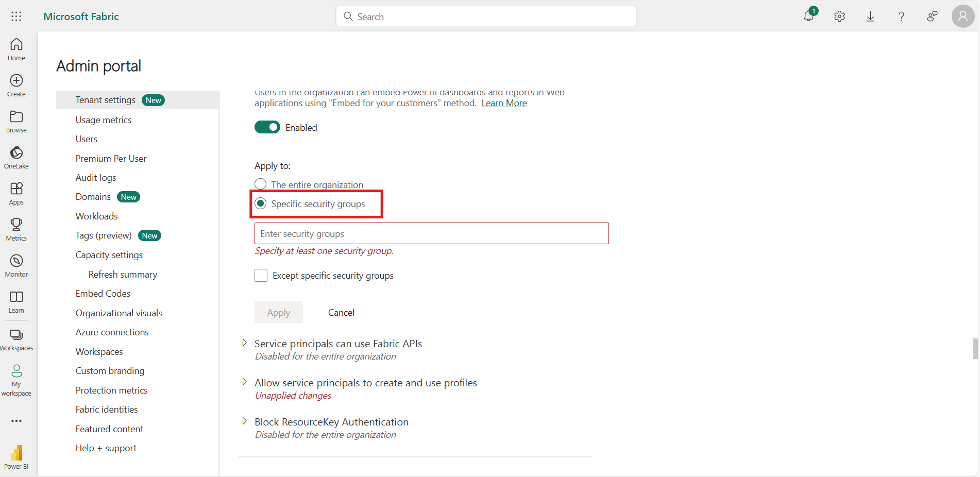Expand 'Service principals can use Fabric APIs'
The image size is (980, 477).
pyautogui.click(x=244, y=343)
